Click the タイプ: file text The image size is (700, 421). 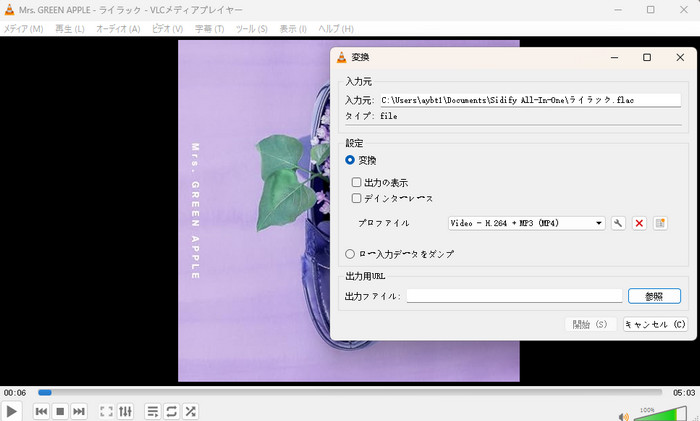[x=371, y=116]
